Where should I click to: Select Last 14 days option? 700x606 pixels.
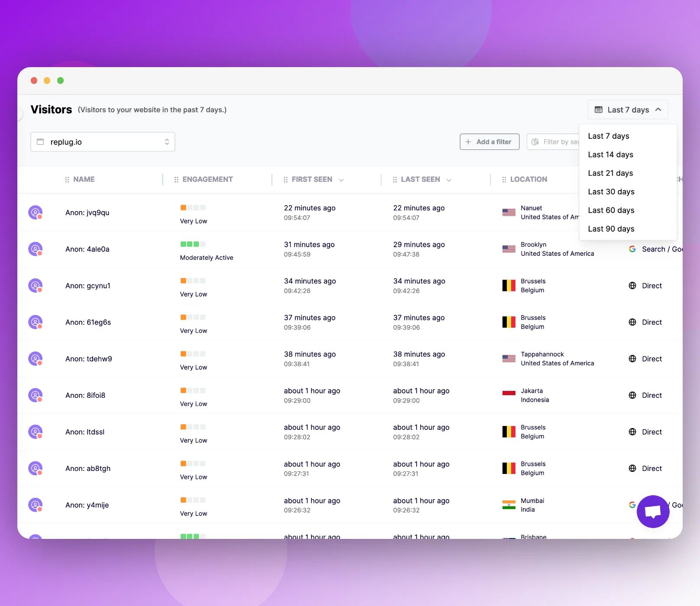click(x=610, y=155)
